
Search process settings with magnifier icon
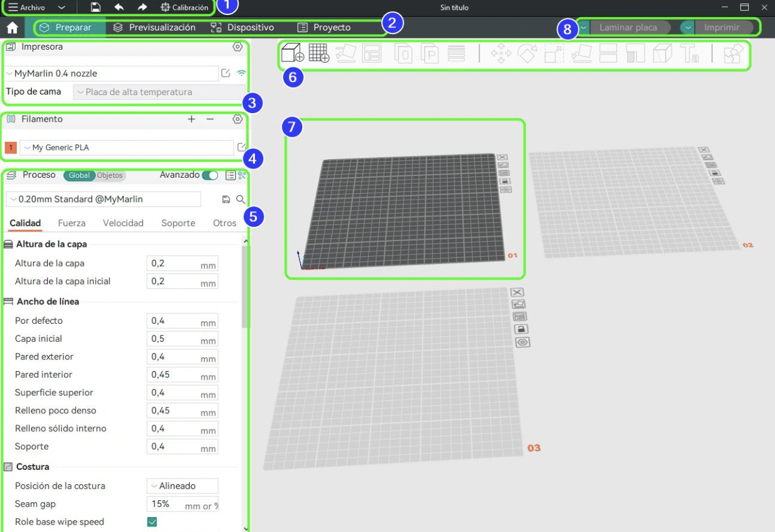click(x=240, y=199)
